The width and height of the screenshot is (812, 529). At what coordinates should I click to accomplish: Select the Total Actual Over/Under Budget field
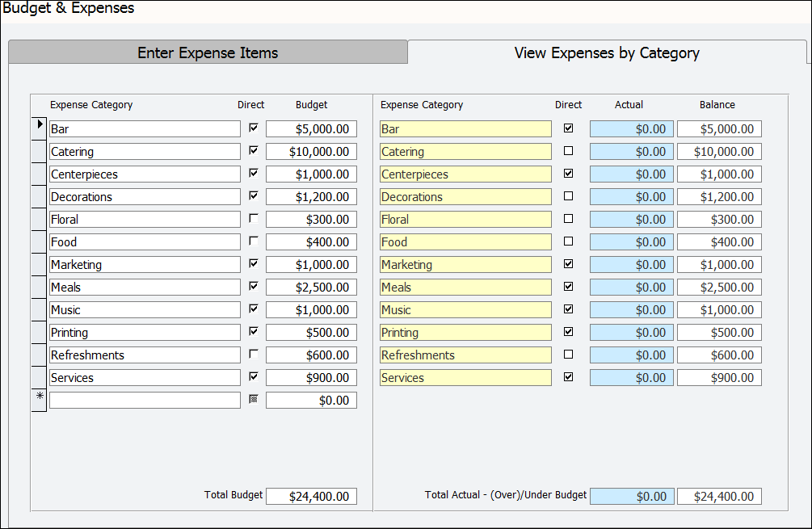click(x=631, y=496)
